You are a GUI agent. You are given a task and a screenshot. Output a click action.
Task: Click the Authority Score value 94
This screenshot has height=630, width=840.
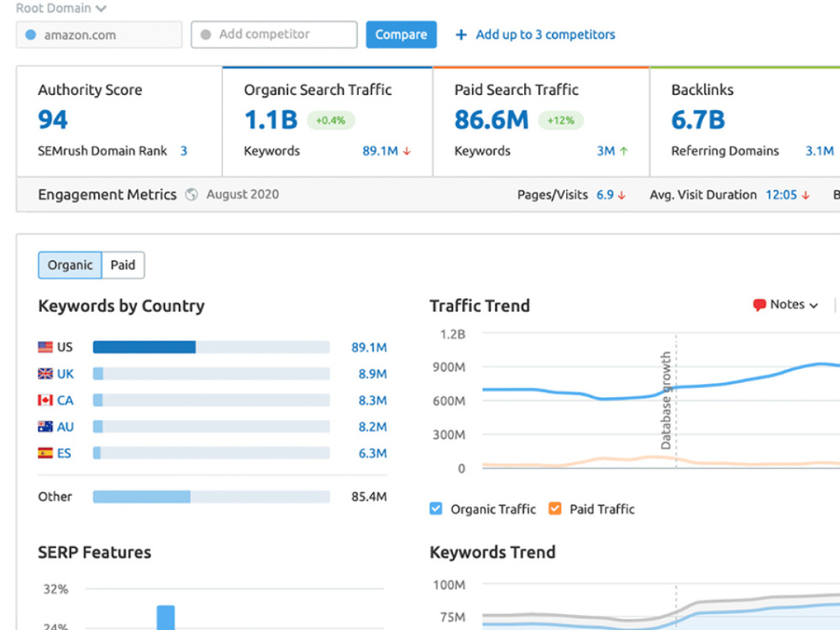pos(52,119)
